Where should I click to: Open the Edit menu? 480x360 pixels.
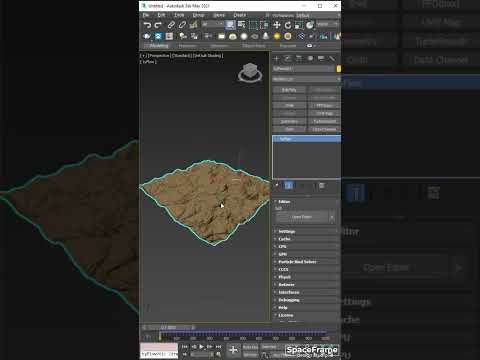(x=161, y=15)
